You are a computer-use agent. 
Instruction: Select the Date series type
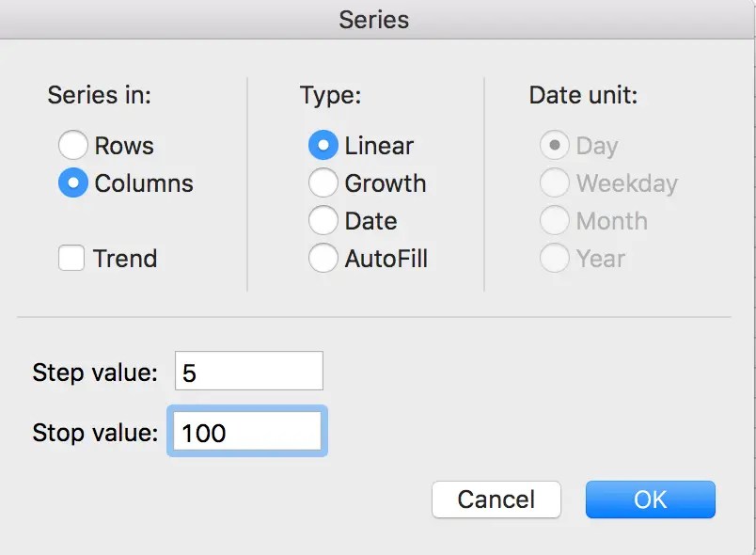coord(323,221)
